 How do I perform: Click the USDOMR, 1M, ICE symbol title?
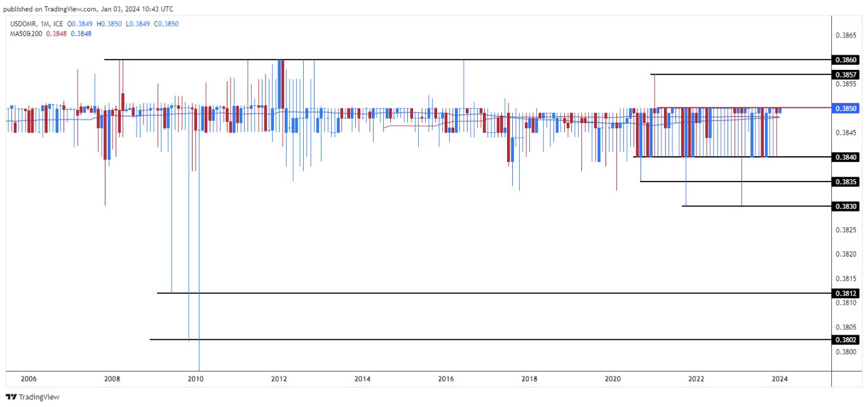tap(36, 24)
